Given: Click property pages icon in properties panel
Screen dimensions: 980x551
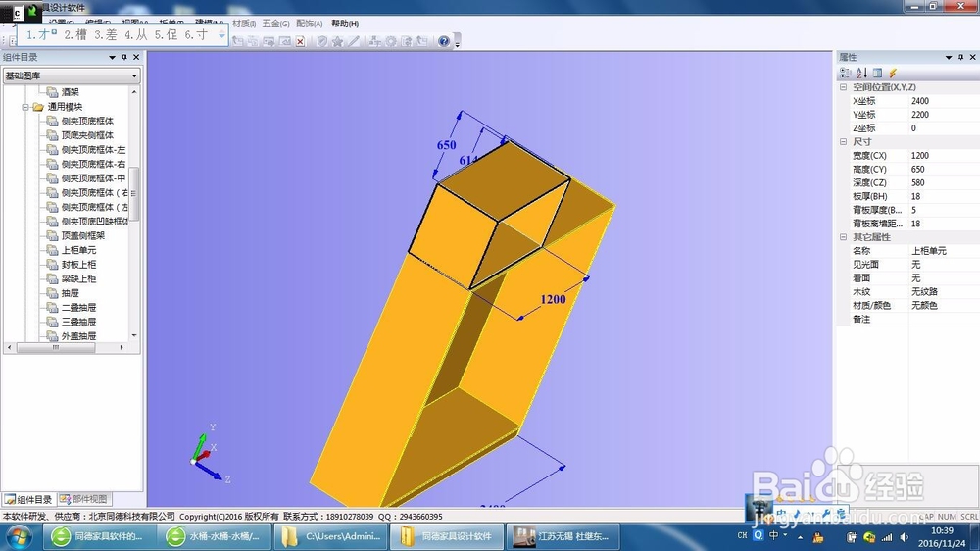Looking at the screenshot, I should click(x=877, y=74).
